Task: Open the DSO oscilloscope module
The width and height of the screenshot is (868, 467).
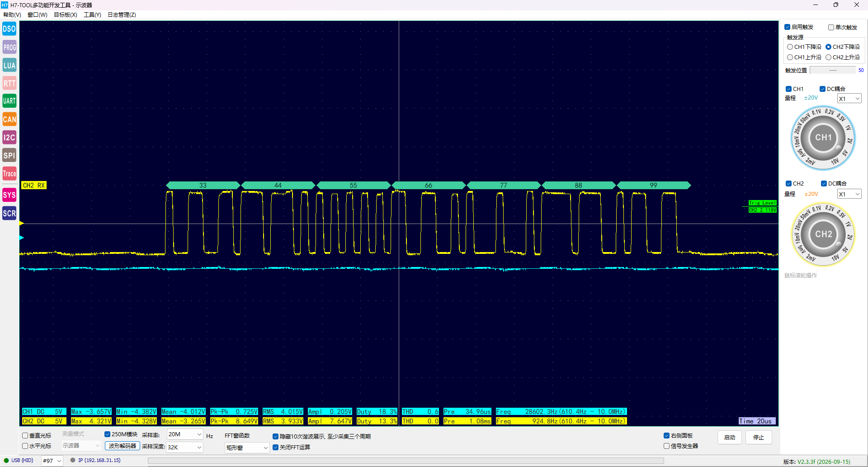Action: 9,29
